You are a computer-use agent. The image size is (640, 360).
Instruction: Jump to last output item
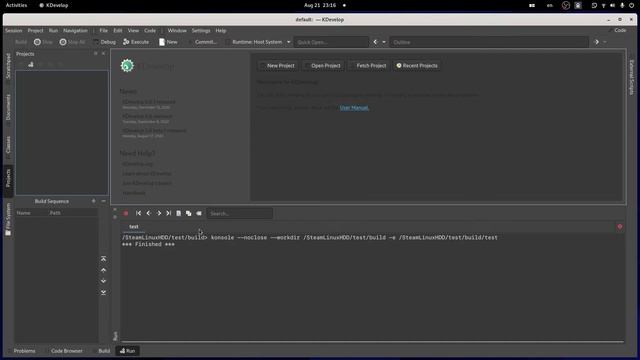pyautogui.click(x=169, y=213)
